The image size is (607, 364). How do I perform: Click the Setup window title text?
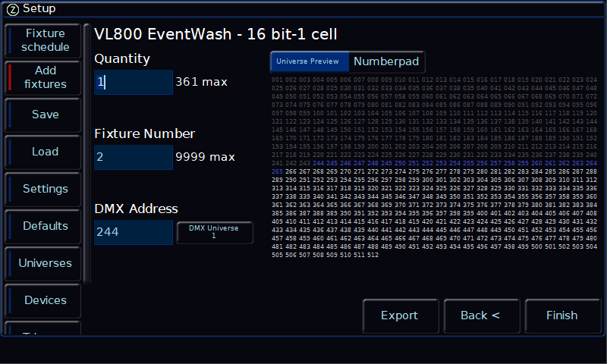coord(39,8)
